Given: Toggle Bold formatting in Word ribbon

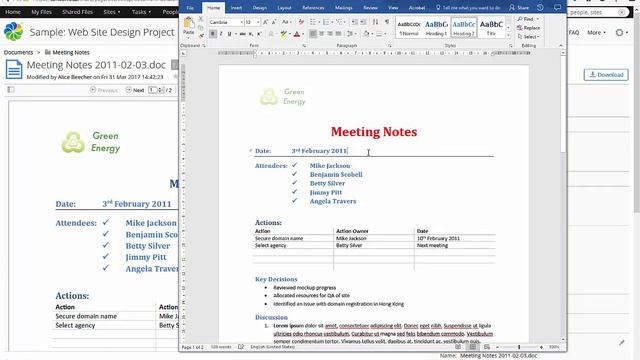Looking at the screenshot, I should 213,34.
